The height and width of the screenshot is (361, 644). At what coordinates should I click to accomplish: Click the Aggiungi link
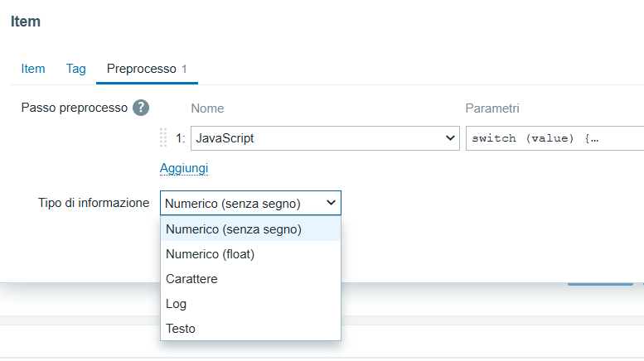[184, 168]
